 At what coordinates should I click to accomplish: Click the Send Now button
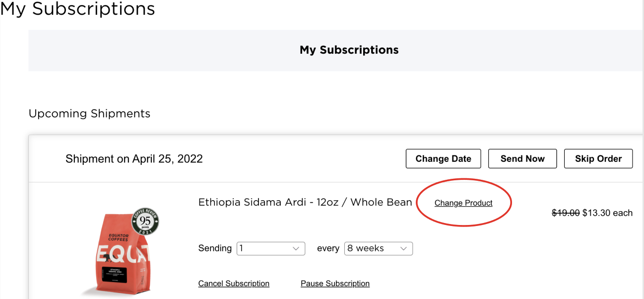[522, 159]
